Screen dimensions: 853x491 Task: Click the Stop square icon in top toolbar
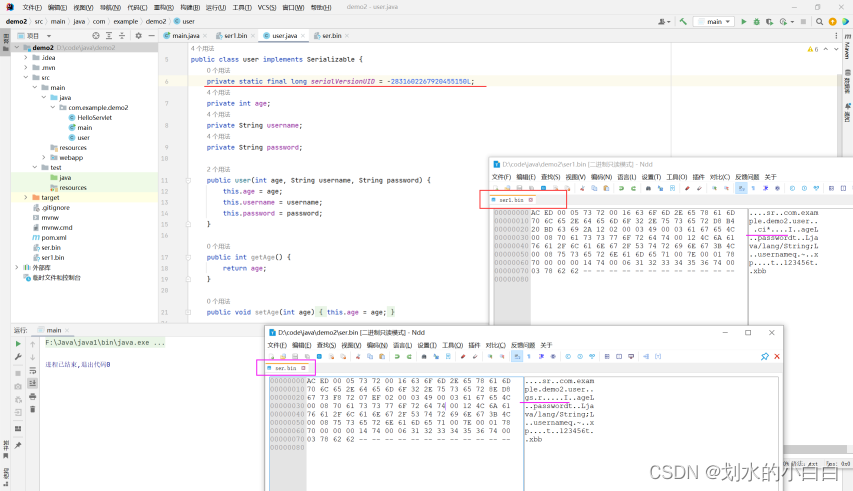pos(803,22)
